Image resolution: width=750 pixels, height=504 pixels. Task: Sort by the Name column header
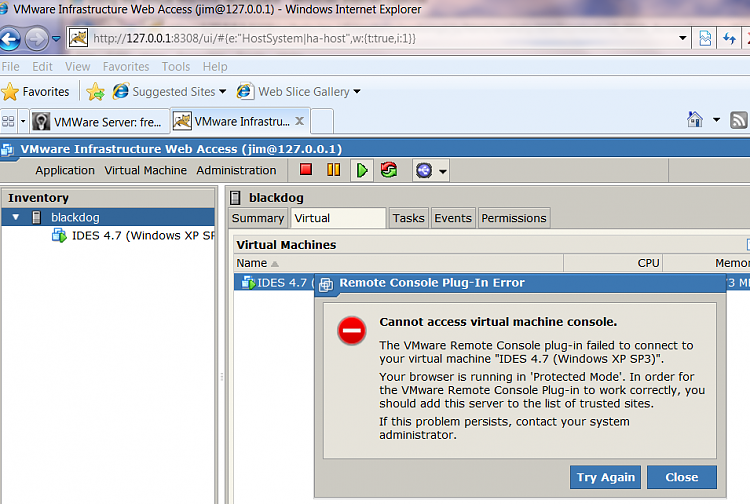(398, 263)
